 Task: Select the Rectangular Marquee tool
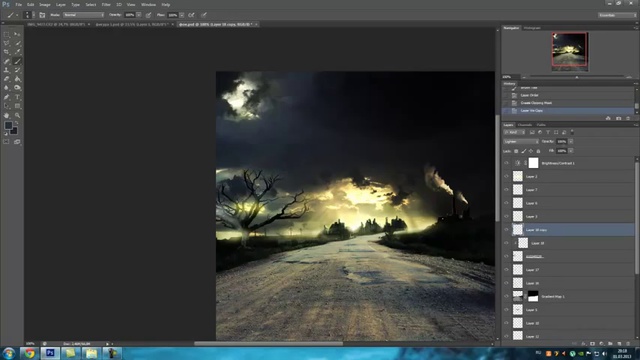click(x=7, y=34)
